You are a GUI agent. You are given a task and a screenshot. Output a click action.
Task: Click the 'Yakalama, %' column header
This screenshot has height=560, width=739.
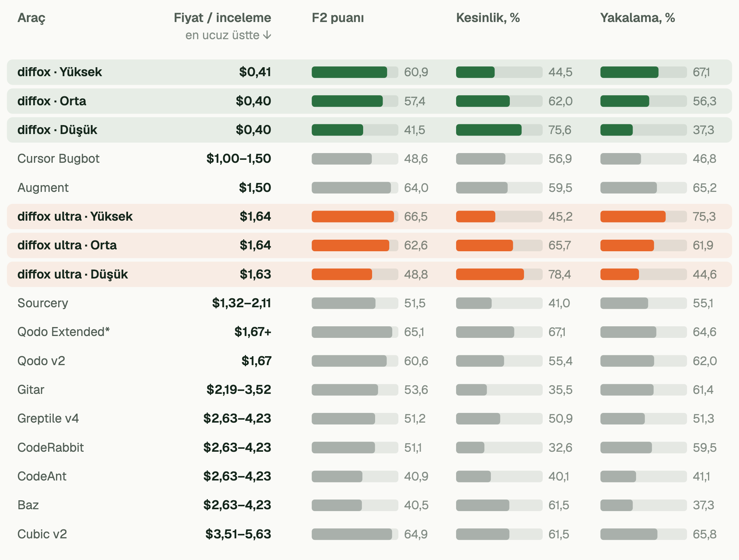(x=637, y=18)
